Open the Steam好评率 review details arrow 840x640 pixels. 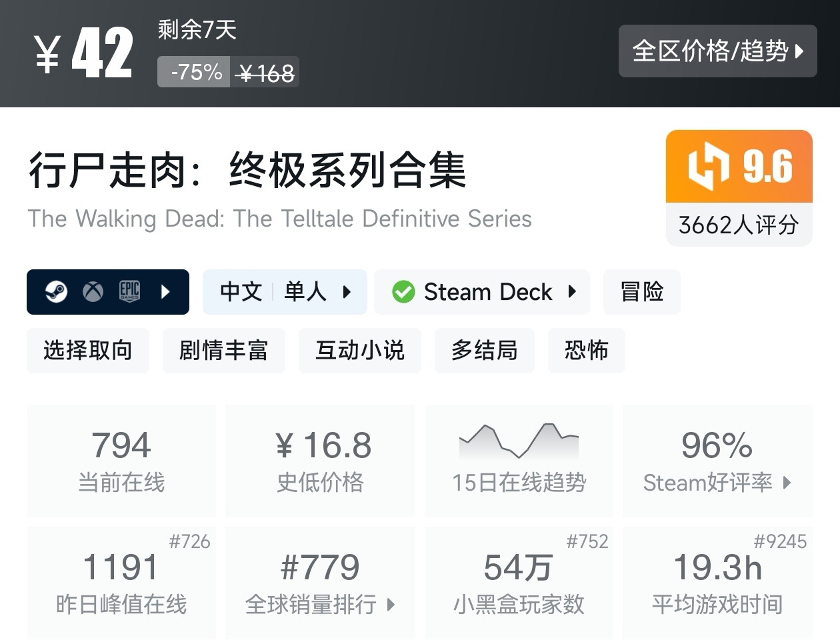(787, 483)
